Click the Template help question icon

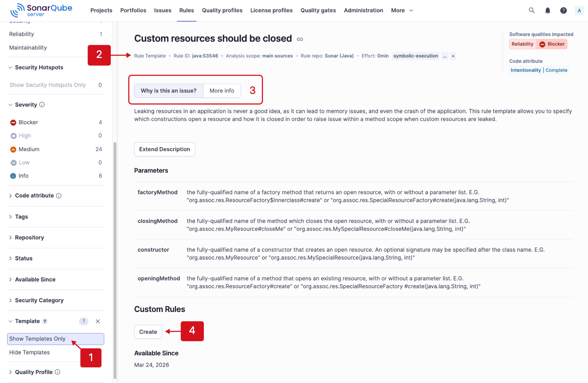click(x=45, y=321)
